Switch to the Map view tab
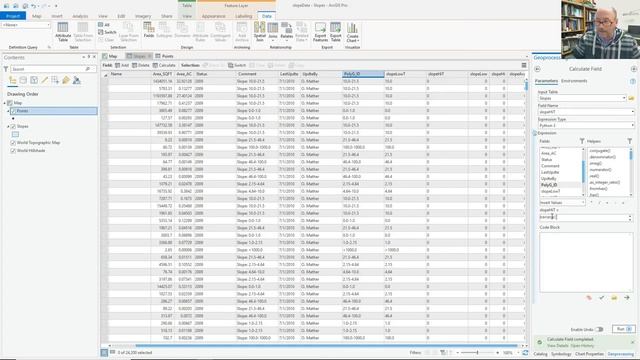This screenshot has width=640, height=360. pyautogui.click(x=110, y=56)
